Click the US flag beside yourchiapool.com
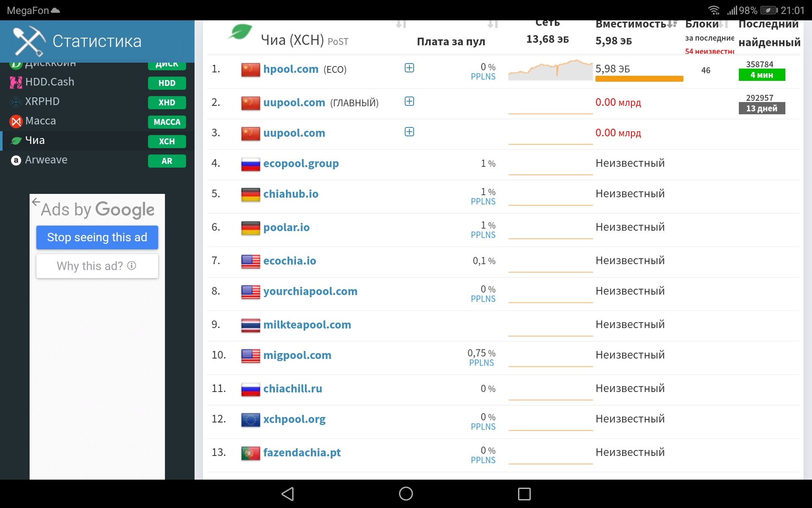Screen dimensions: 812x508 coord(250,292)
